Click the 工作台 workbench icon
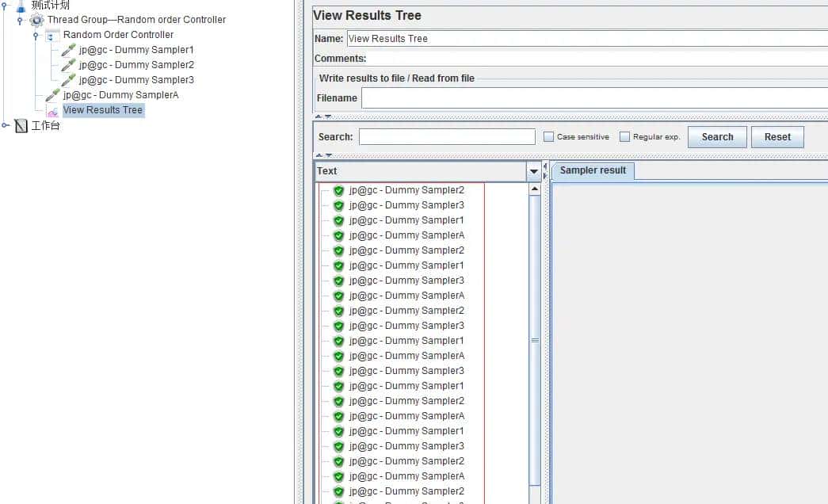 [21, 126]
